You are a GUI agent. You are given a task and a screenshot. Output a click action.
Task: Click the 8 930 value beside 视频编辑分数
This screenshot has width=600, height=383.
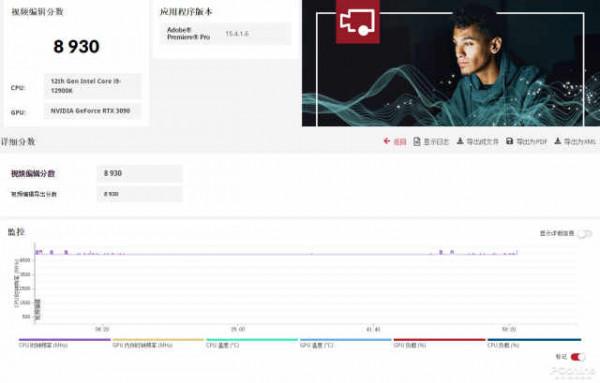[140, 173]
